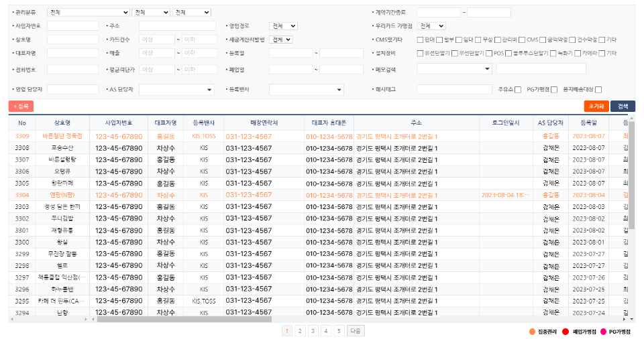The height and width of the screenshot is (339, 644).
Task: Click the orange 초기화 reset button
Action: click(596, 107)
